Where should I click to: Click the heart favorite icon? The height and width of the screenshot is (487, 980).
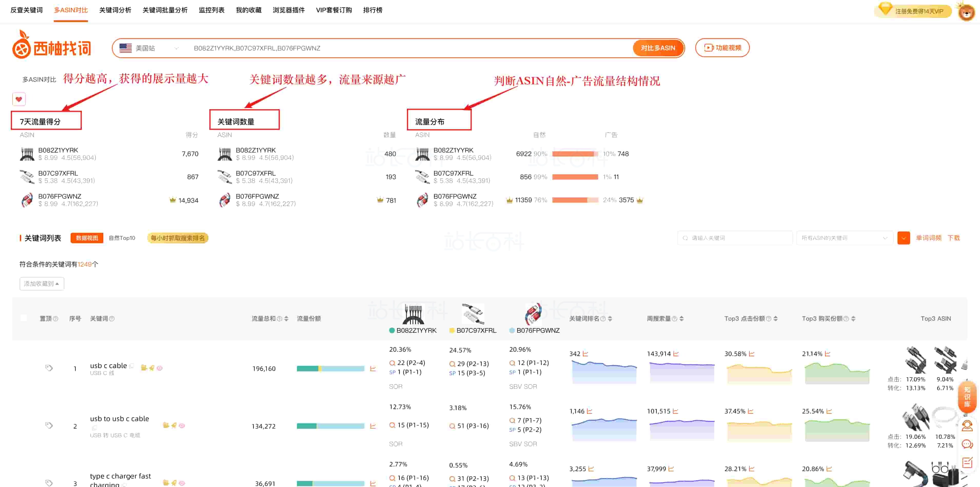pyautogui.click(x=19, y=99)
